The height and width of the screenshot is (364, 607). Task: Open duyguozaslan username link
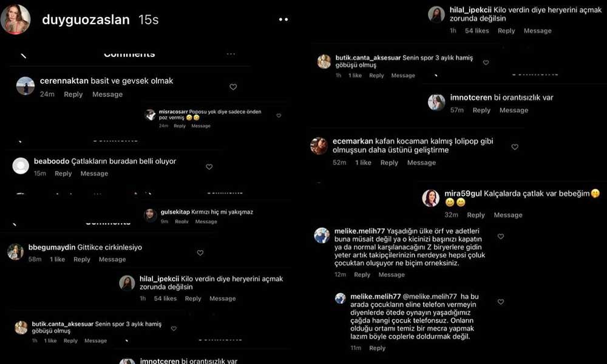(x=86, y=20)
